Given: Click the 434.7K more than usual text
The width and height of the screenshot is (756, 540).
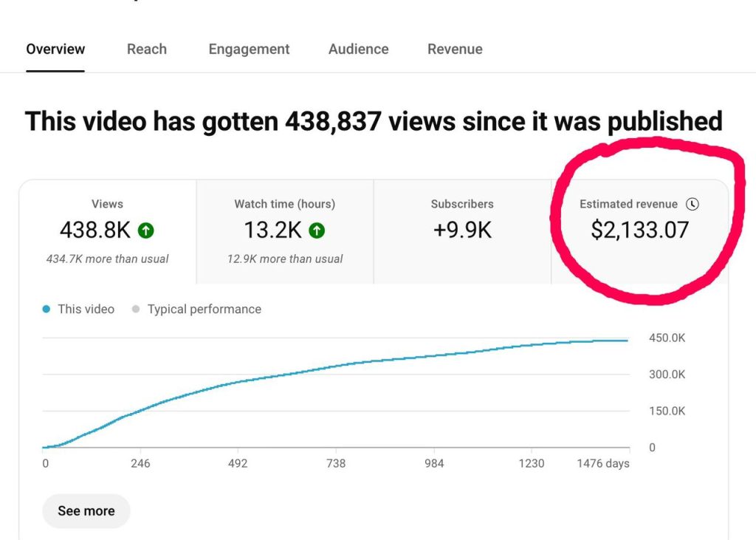Looking at the screenshot, I should tap(108, 259).
